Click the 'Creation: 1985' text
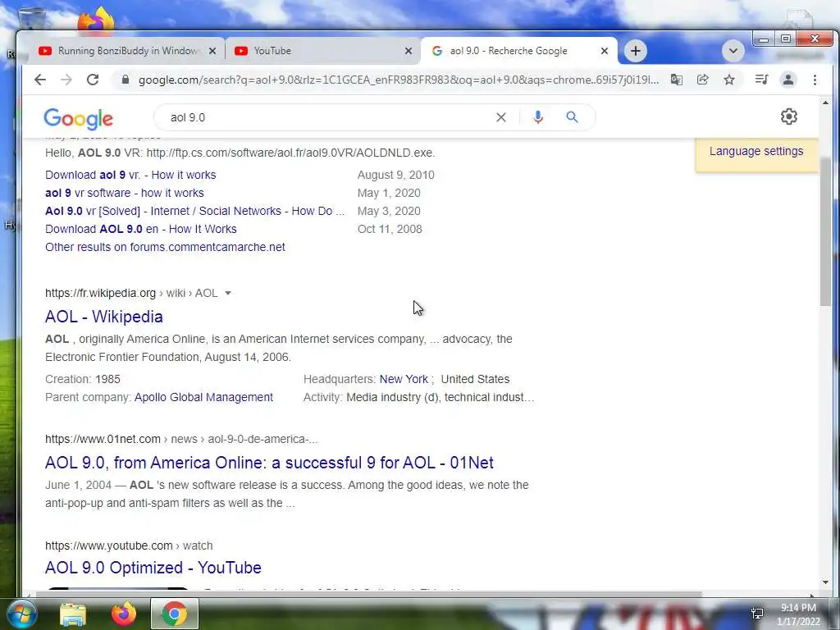 point(83,379)
